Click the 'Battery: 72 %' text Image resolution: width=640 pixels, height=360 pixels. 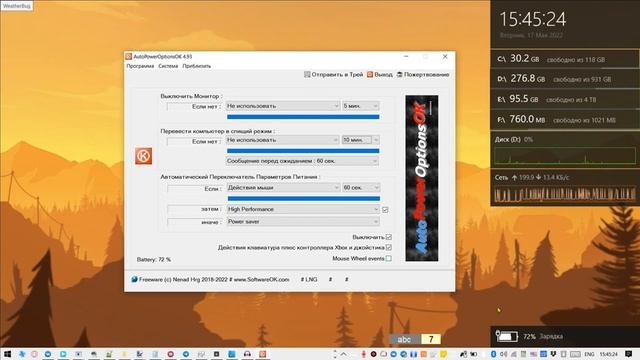(x=154, y=260)
